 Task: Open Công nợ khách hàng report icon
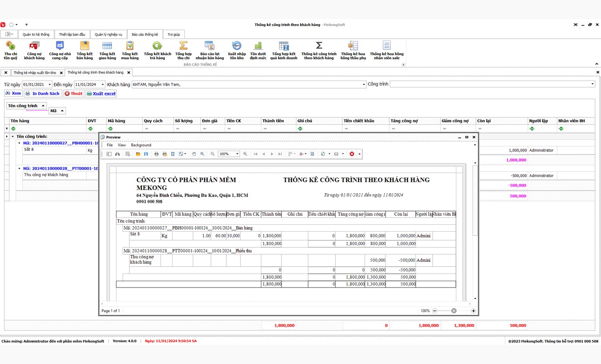(x=34, y=50)
